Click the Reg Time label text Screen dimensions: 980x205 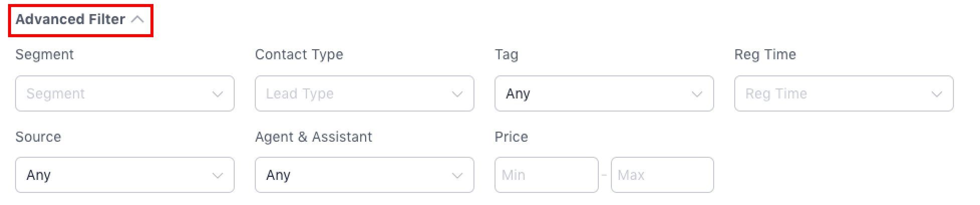(x=765, y=54)
